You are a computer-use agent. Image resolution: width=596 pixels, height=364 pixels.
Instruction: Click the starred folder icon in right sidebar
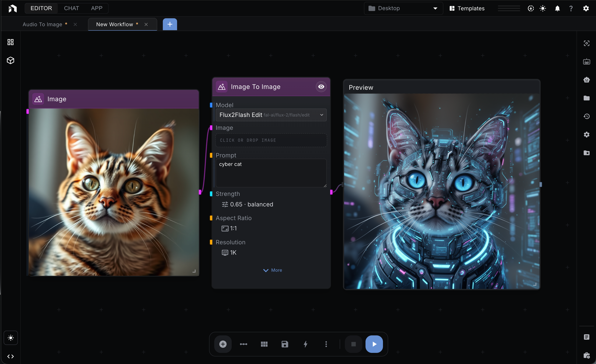pyautogui.click(x=587, y=153)
